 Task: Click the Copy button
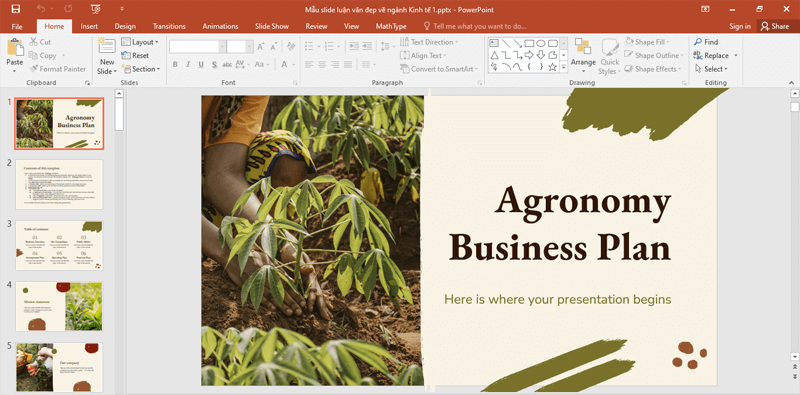(x=42, y=55)
